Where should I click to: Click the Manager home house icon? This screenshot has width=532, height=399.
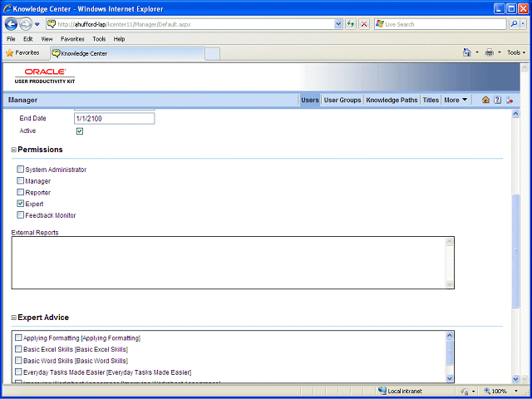[x=485, y=100]
